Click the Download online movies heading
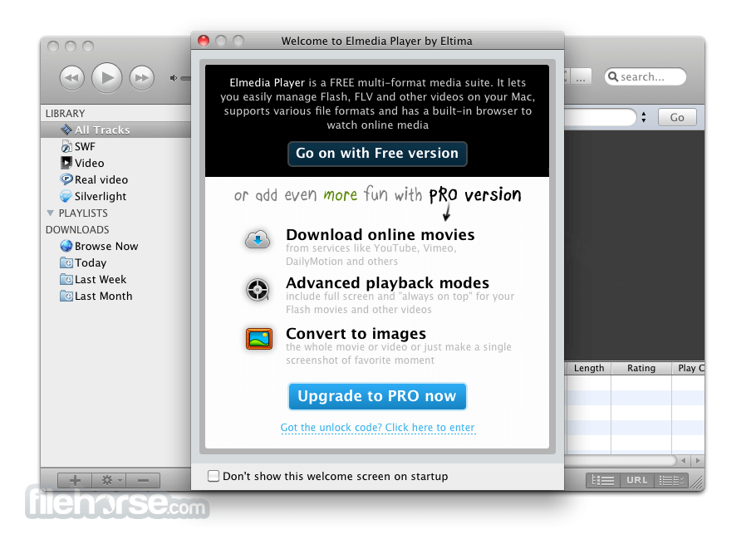Screen dimensions: 756x544 [380, 235]
